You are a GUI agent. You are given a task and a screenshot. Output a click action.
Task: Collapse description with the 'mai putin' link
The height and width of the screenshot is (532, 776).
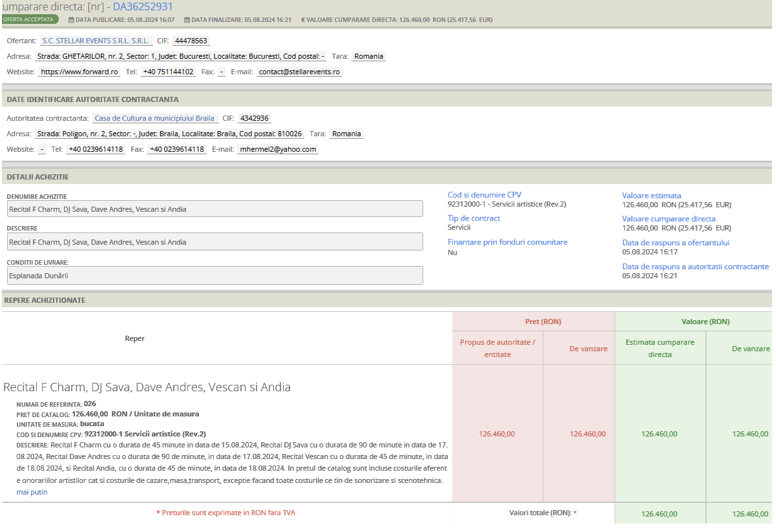(32, 492)
